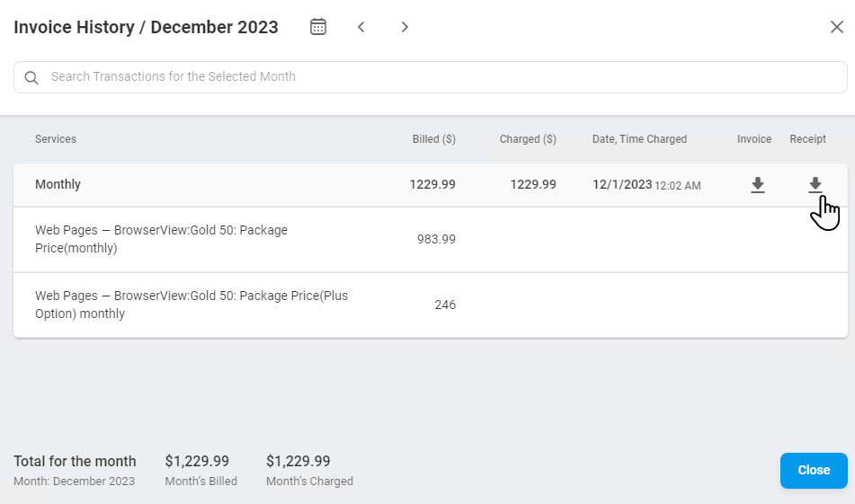The image size is (855, 504).
Task: Open the calendar month picker
Action: pos(318,27)
